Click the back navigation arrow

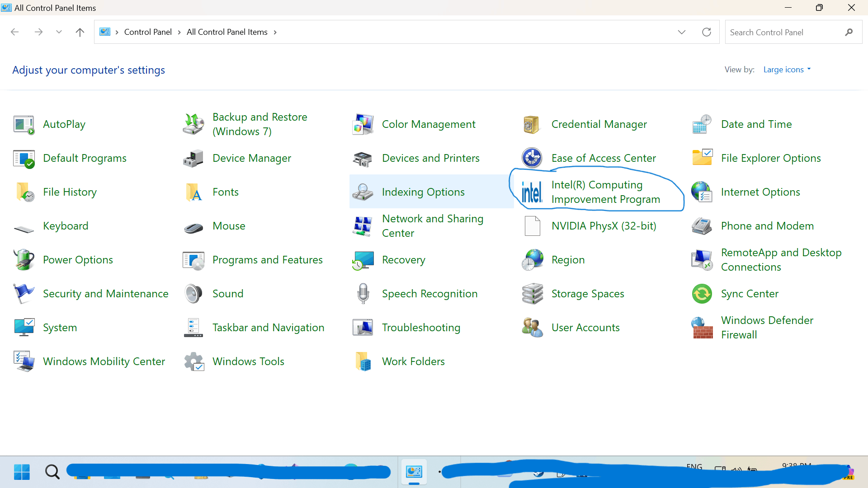(14, 32)
